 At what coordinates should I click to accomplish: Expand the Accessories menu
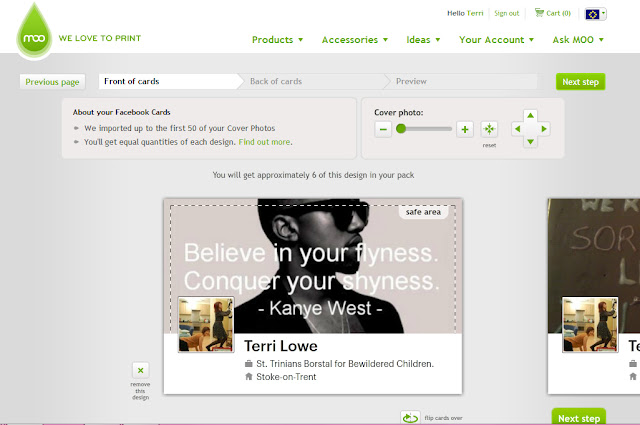point(354,40)
